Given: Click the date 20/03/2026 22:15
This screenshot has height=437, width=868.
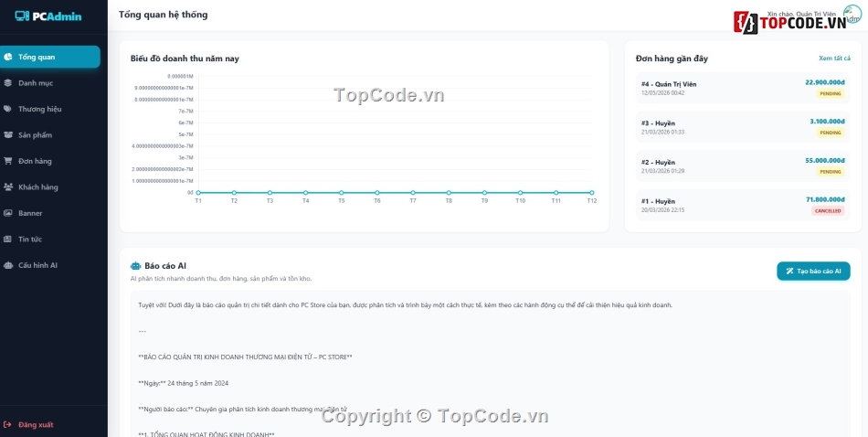Looking at the screenshot, I should (x=662, y=210).
